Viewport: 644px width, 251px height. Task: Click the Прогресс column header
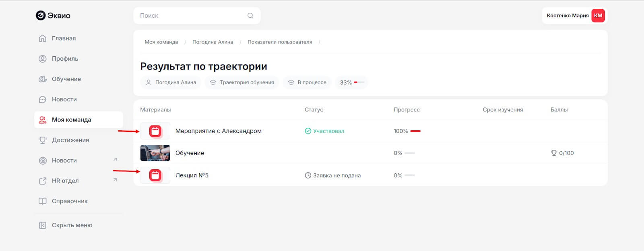pos(407,110)
